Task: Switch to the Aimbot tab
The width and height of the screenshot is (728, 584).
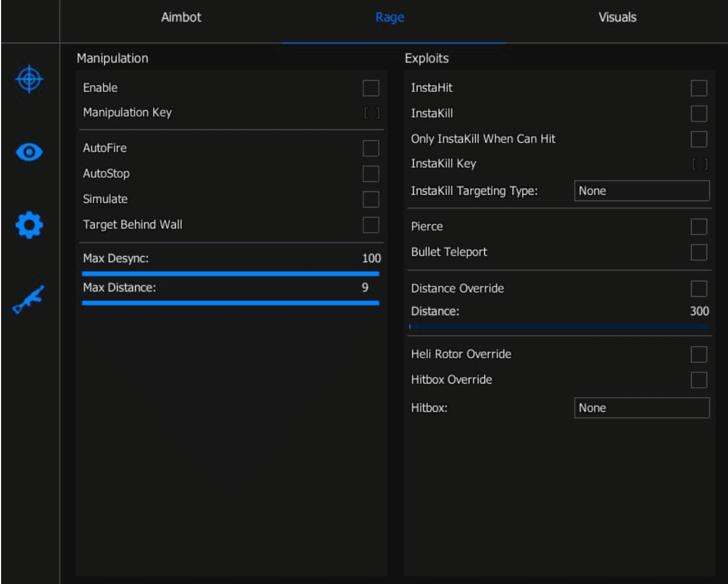Action: tap(181, 17)
